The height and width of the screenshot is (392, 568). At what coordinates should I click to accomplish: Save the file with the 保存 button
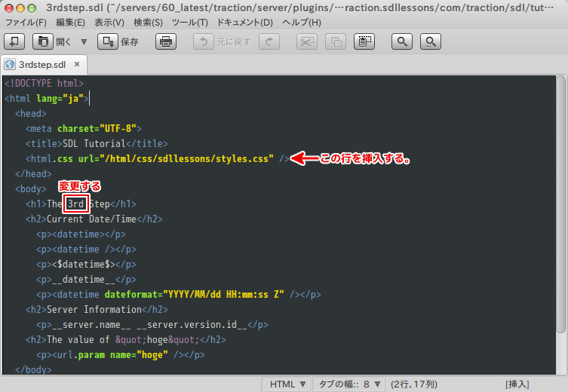coord(119,41)
